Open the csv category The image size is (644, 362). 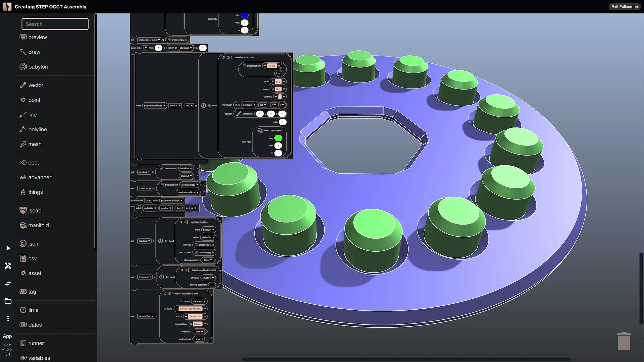click(x=33, y=258)
